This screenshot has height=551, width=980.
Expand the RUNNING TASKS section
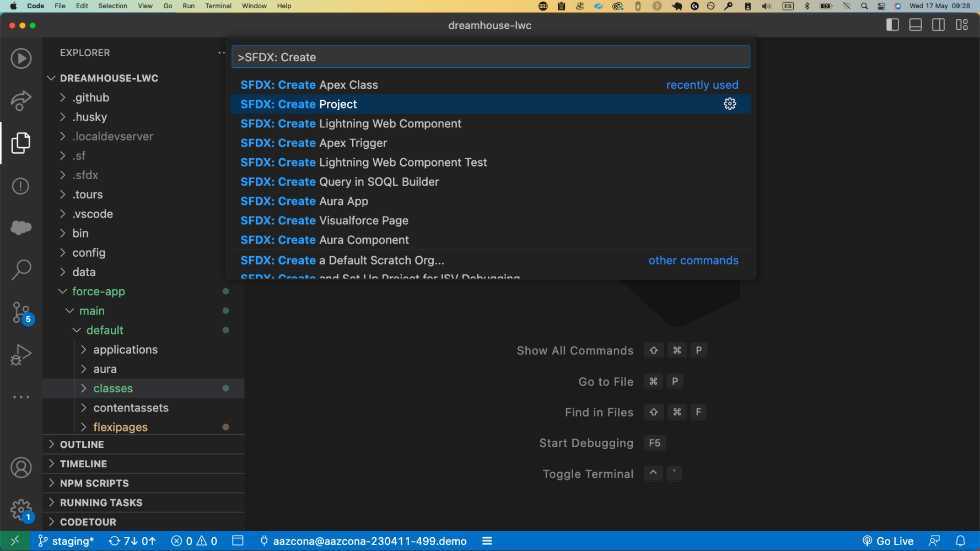[143, 503]
